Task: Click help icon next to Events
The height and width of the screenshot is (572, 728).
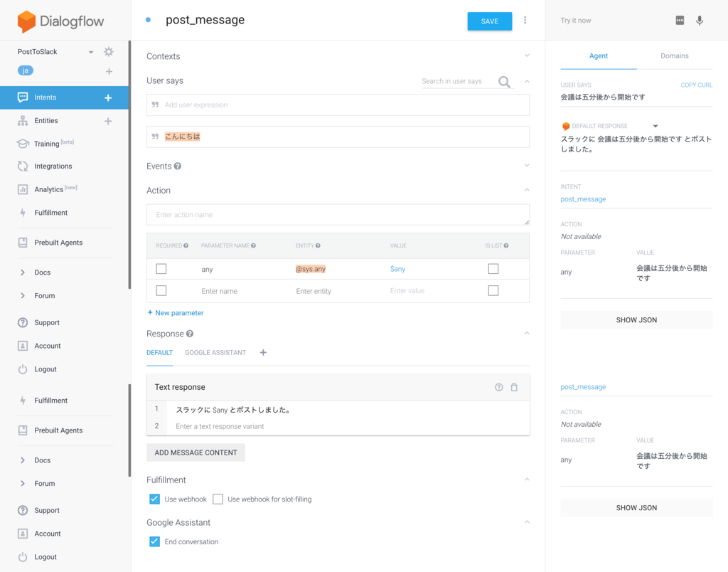Action: click(x=177, y=166)
